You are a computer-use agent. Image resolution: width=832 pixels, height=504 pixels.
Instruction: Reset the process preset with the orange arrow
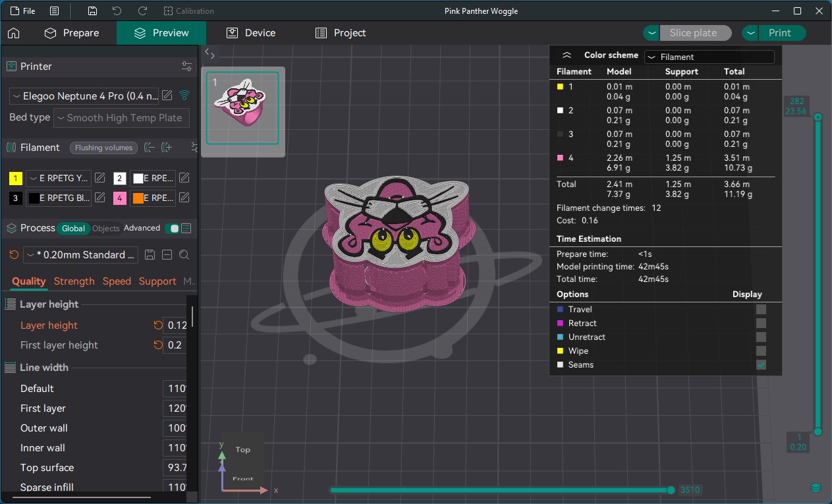tap(14, 255)
